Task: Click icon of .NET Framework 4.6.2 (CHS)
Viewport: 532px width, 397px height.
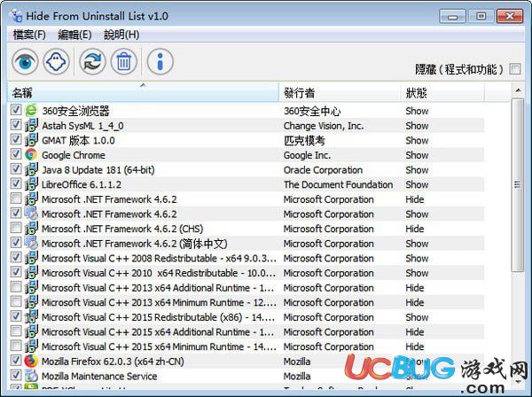Action: (31, 228)
